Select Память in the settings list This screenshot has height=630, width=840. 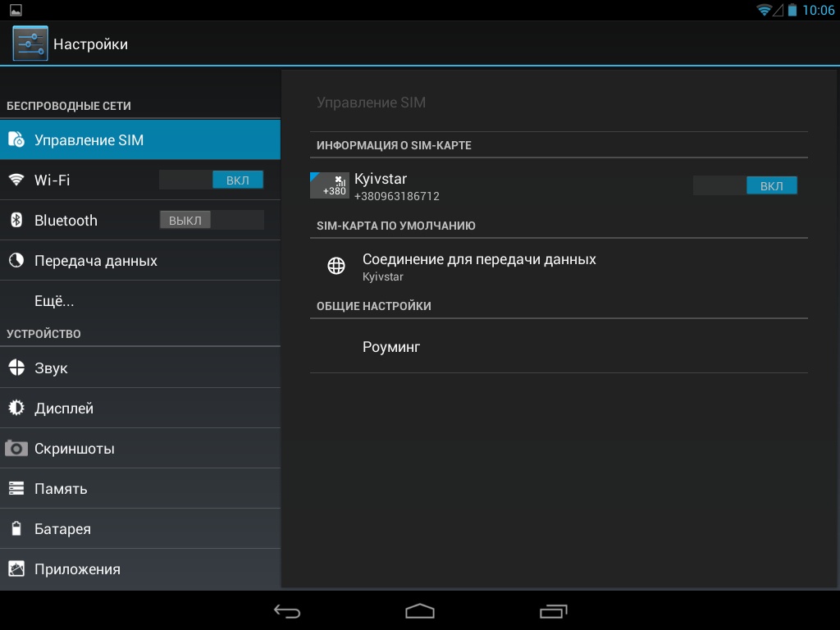pos(61,489)
